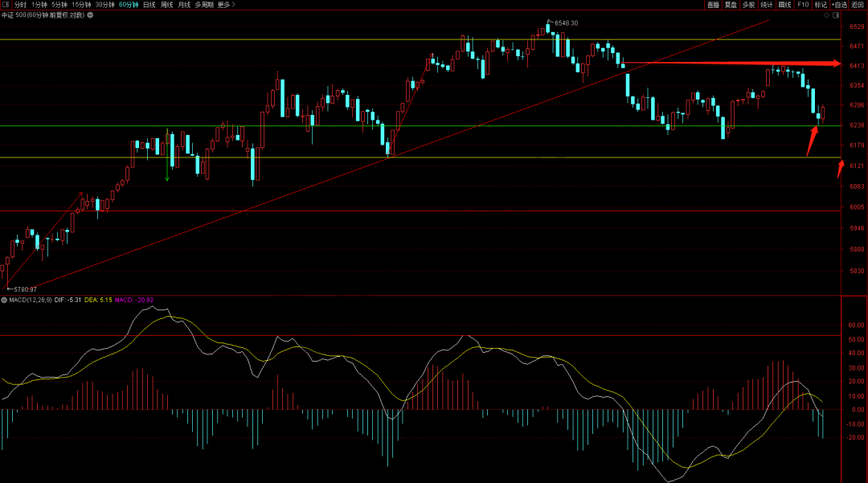868x483 pixels.
Task: Expand the MACD indicator settings dropdown
Action: (x=4, y=300)
